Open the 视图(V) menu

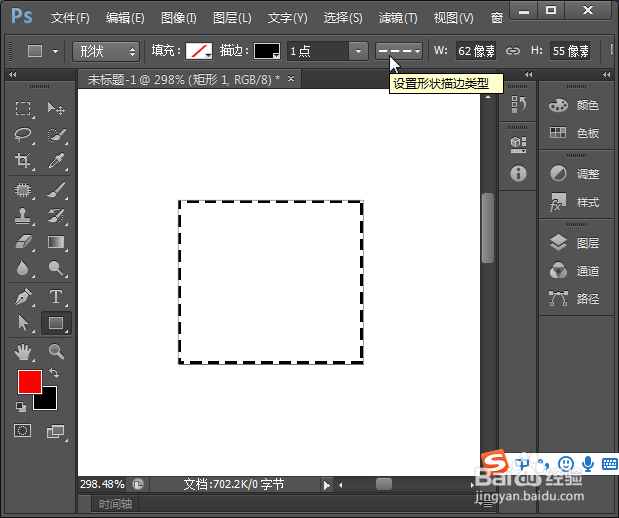[454, 18]
